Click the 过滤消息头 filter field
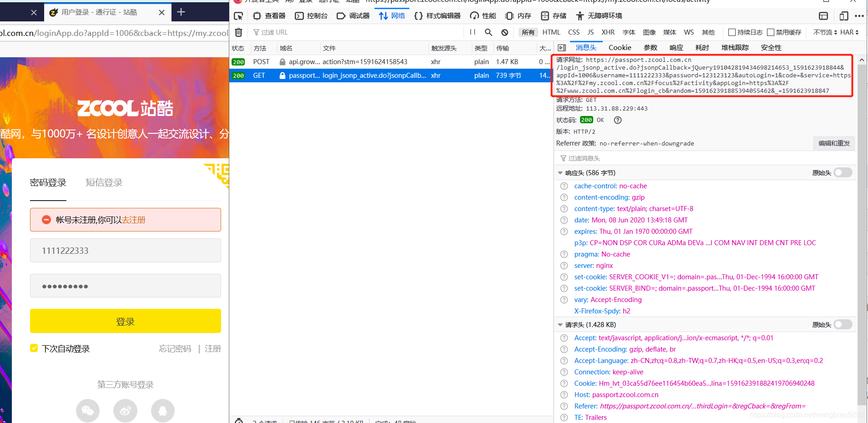Viewport: 868px width, 423px height. (x=705, y=158)
